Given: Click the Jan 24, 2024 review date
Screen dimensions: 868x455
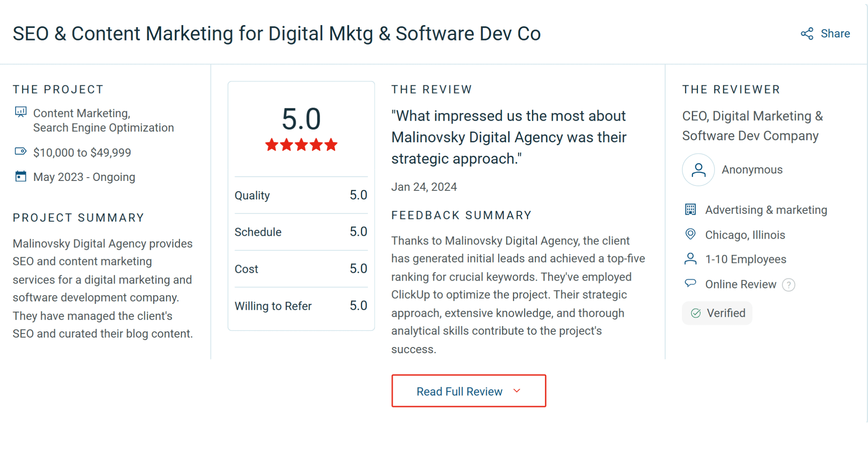Looking at the screenshot, I should (424, 187).
